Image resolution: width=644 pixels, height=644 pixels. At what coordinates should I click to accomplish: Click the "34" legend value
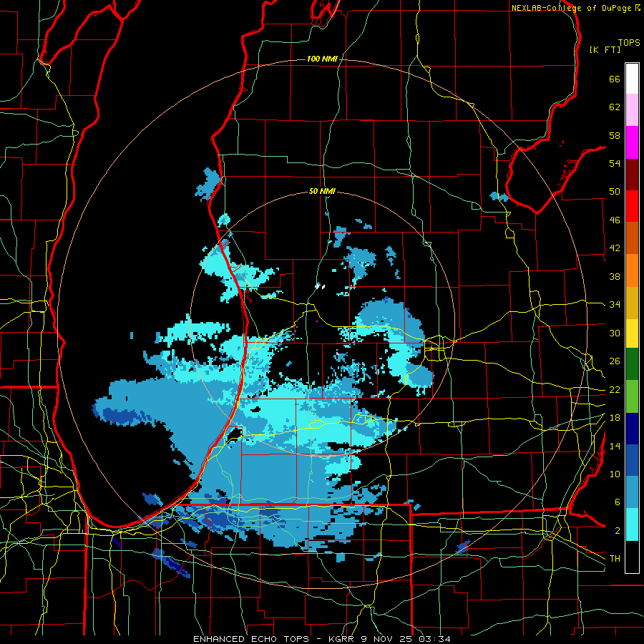(x=615, y=305)
